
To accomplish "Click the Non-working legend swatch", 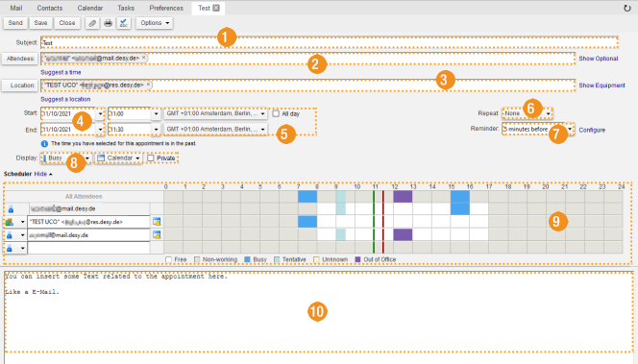I will click(197, 259).
